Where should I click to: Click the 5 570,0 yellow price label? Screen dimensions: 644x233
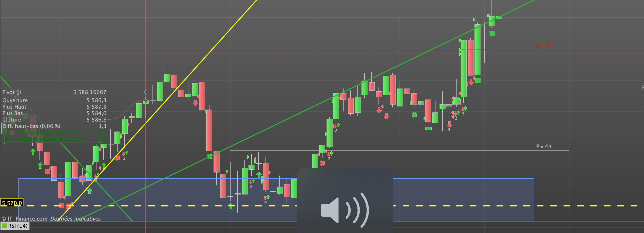12,203
